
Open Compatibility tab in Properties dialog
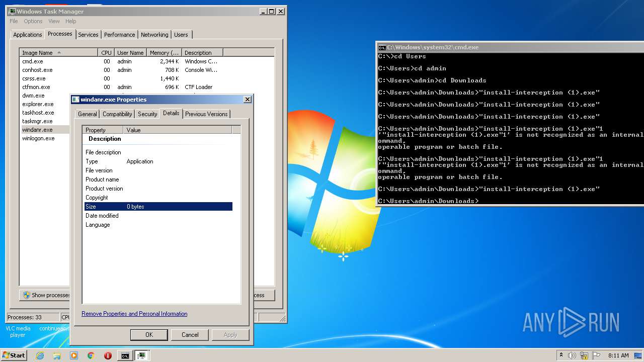(117, 114)
